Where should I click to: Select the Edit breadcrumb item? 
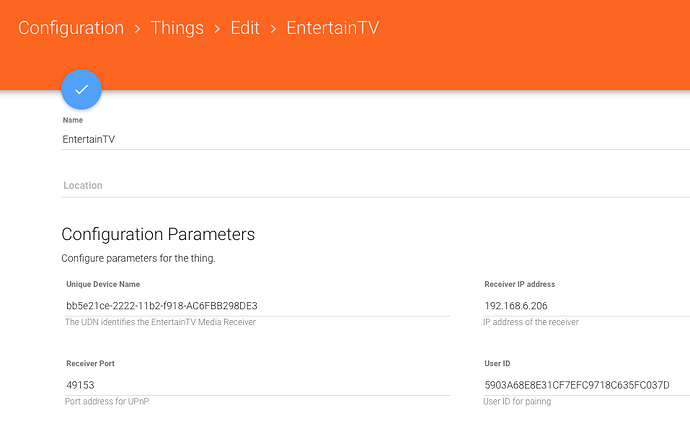[245, 27]
